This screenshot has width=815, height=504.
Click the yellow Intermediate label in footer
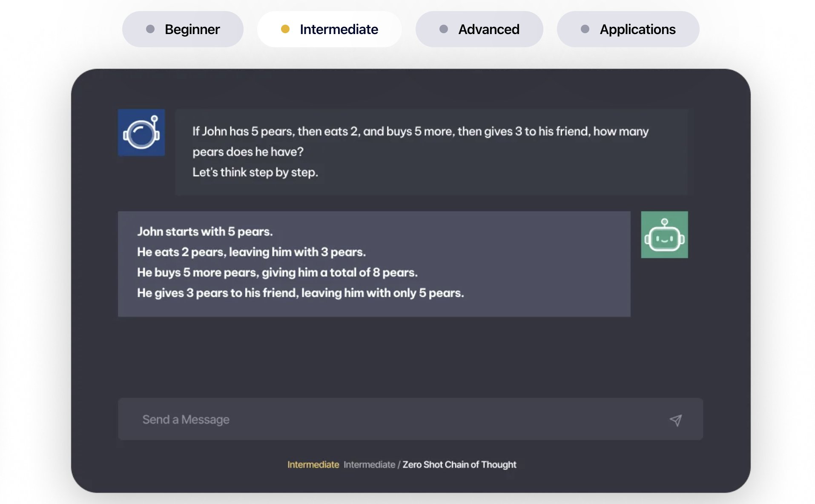click(x=313, y=464)
